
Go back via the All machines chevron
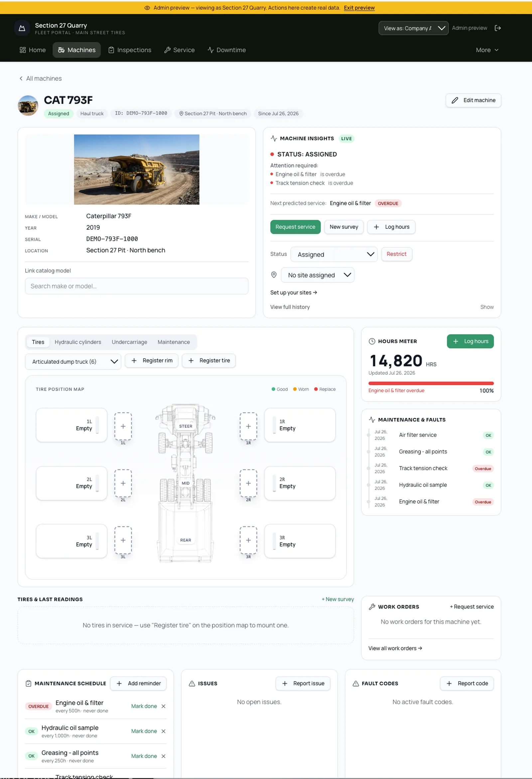point(21,78)
